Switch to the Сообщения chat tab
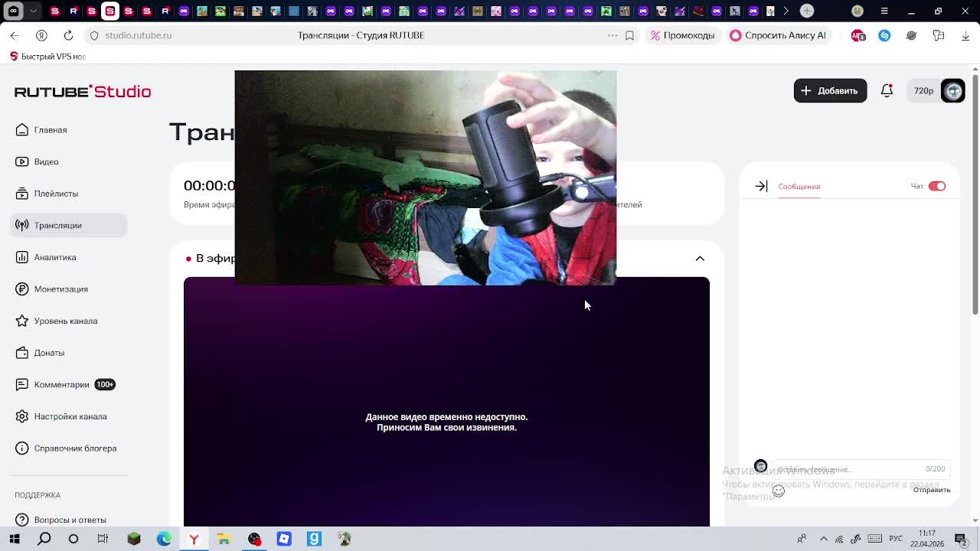 [799, 187]
